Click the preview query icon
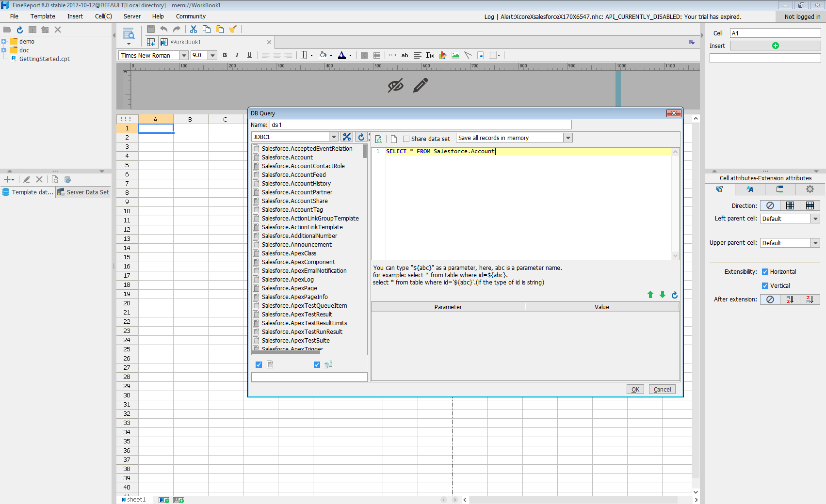Image resolution: width=826 pixels, height=504 pixels. point(379,139)
